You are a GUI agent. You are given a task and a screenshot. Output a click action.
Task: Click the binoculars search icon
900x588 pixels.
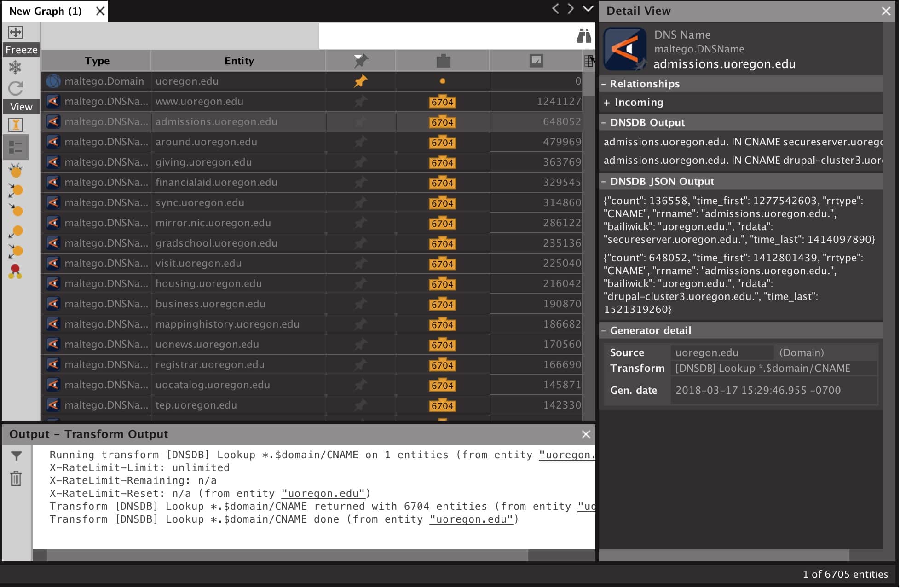click(x=584, y=35)
